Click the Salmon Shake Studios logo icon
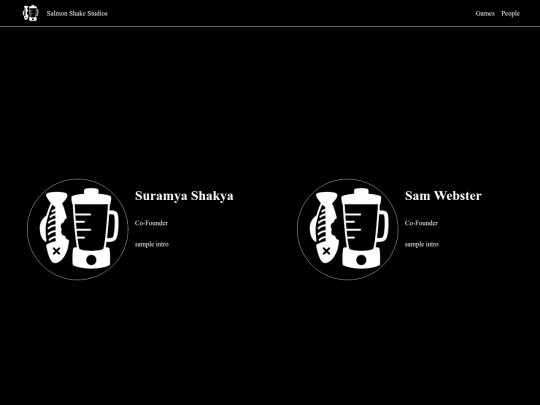The height and width of the screenshot is (405, 540). [31, 13]
